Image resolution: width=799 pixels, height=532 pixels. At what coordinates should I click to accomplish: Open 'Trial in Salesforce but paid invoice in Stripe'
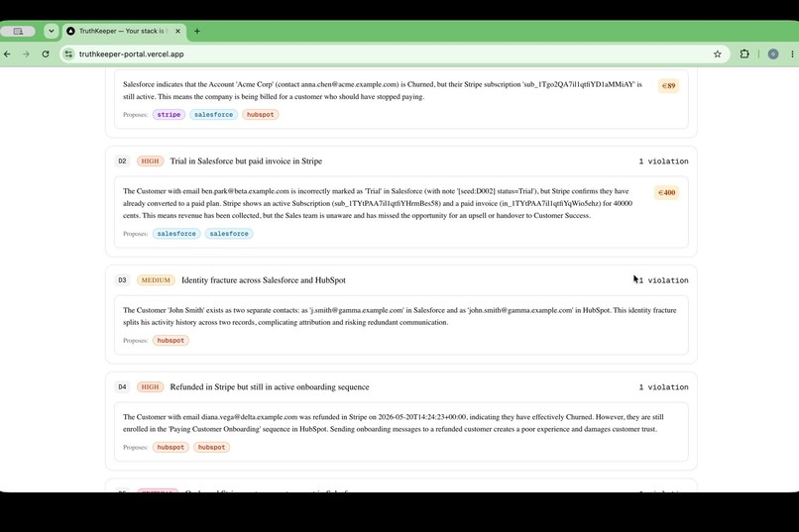(246, 161)
